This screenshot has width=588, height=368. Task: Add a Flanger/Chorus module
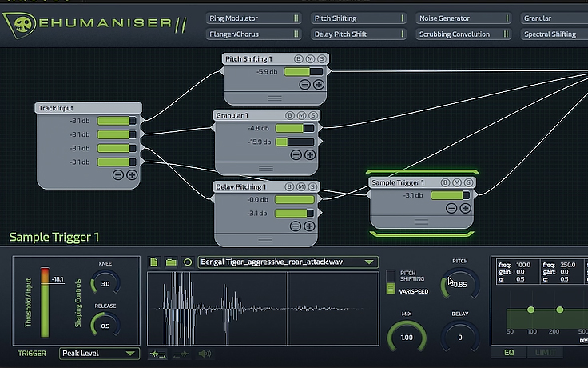click(x=253, y=34)
